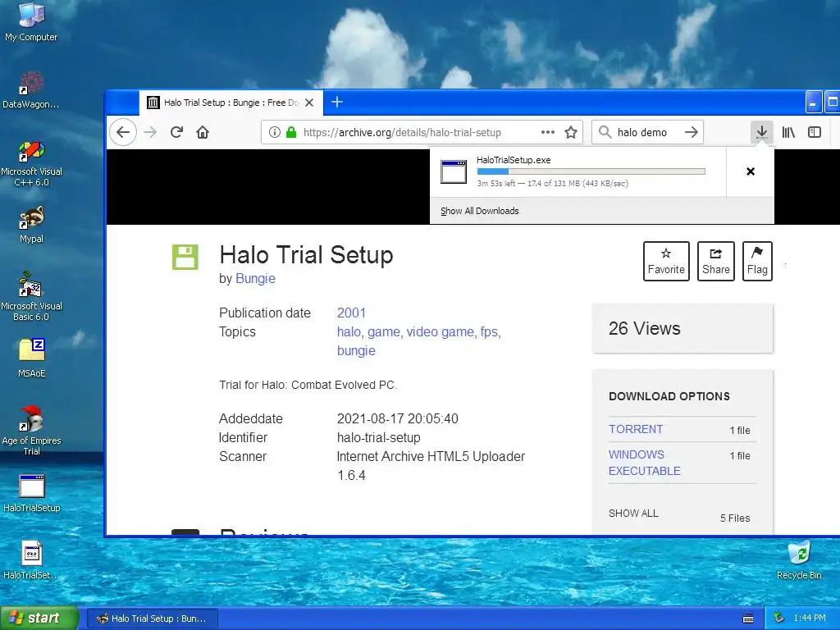Download the TORRENT file
This screenshot has width=840, height=630.
636,429
